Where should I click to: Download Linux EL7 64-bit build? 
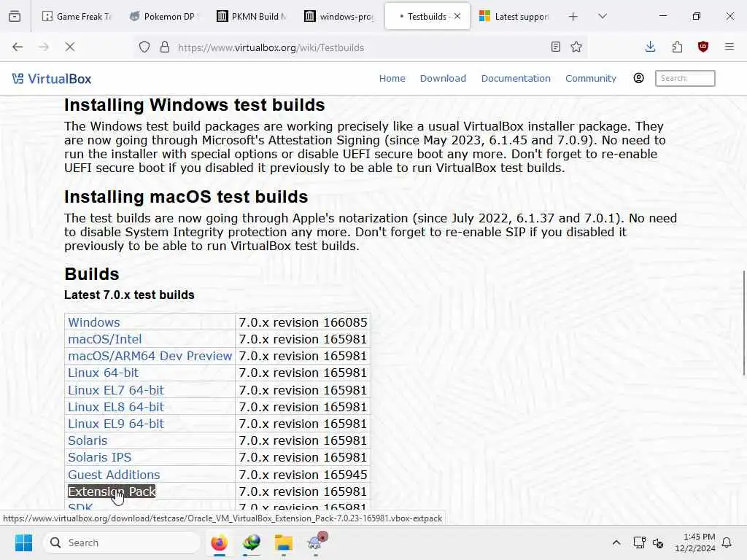[116, 390]
